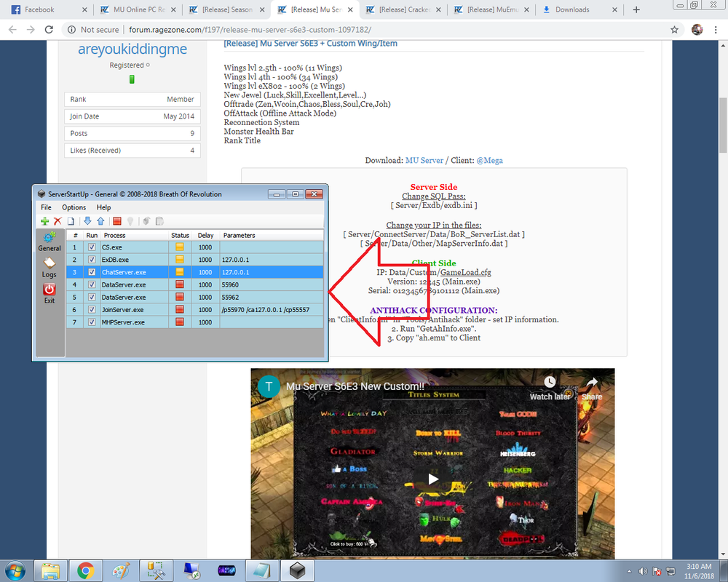Open the Logs panel in ServerStartUp
The height and width of the screenshot is (582, 728).
point(50,263)
